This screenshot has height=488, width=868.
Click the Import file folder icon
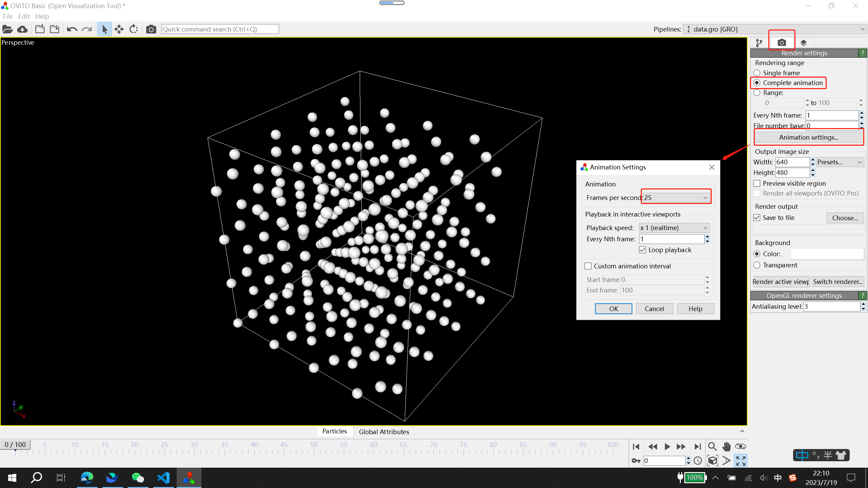[7, 29]
